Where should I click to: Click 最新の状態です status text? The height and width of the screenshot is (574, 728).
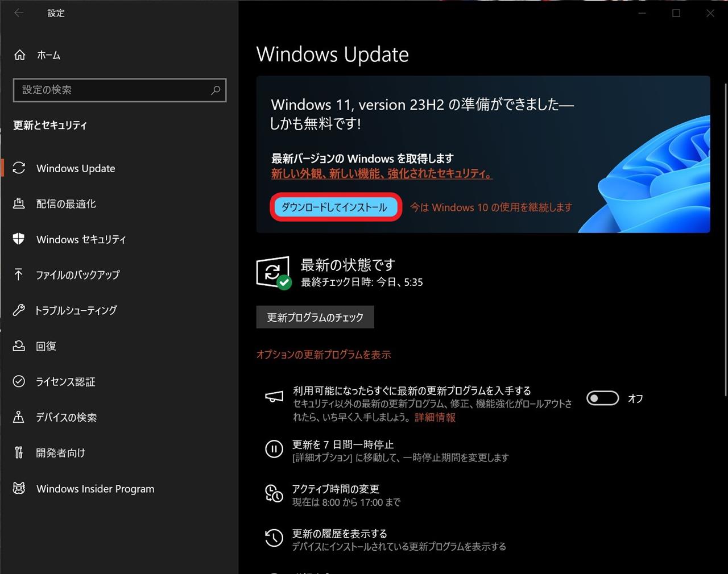click(348, 265)
